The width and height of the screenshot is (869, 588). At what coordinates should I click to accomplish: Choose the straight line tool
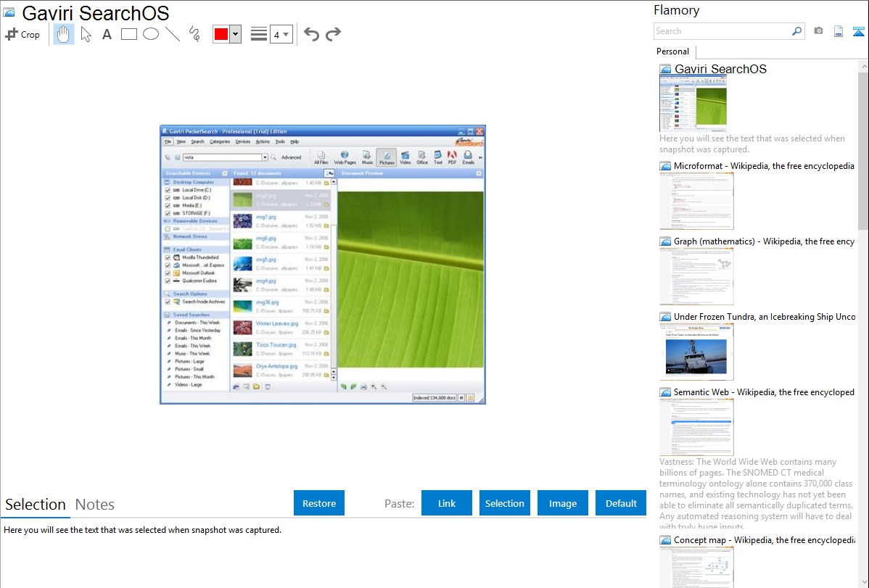(173, 34)
